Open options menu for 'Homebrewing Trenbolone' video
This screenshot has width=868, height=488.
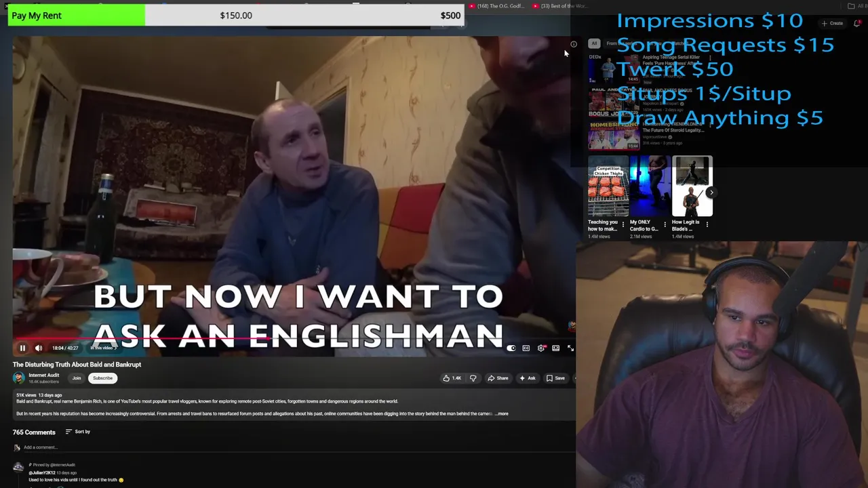(710, 125)
